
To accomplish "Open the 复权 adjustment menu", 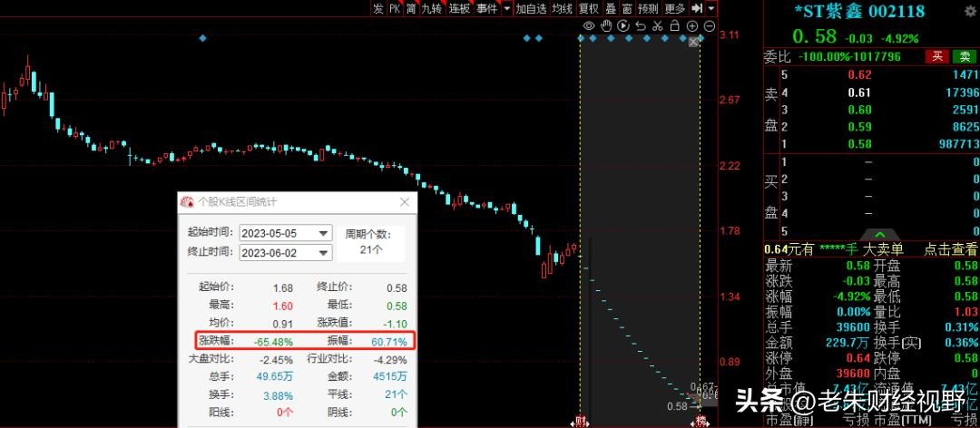I will [x=589, y=8].
